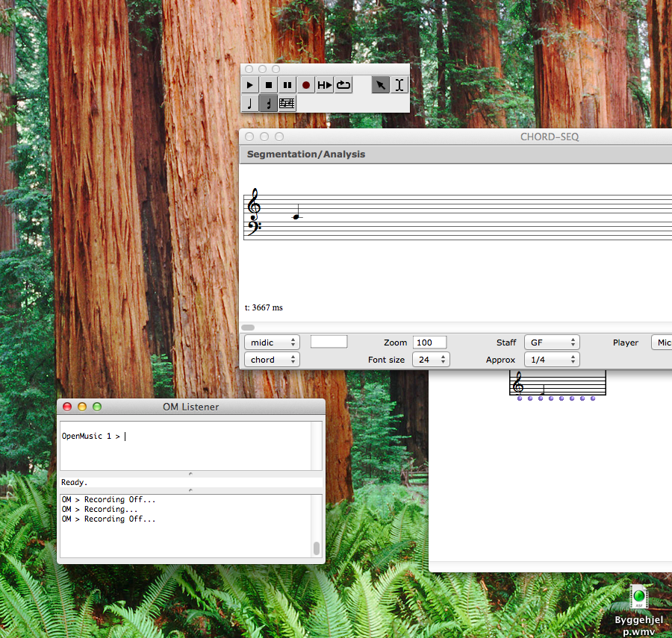
Task: Select the arrow pointer tool
Action: (x=380, y=85)
